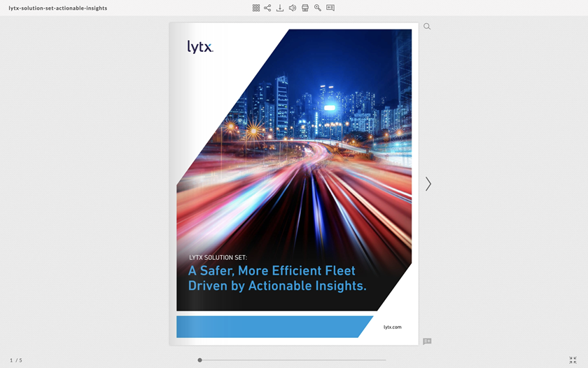Viewport: 588px width, 368px height.
Task: Activate the zoom-in magnifier tool
Action: point(318,8)
